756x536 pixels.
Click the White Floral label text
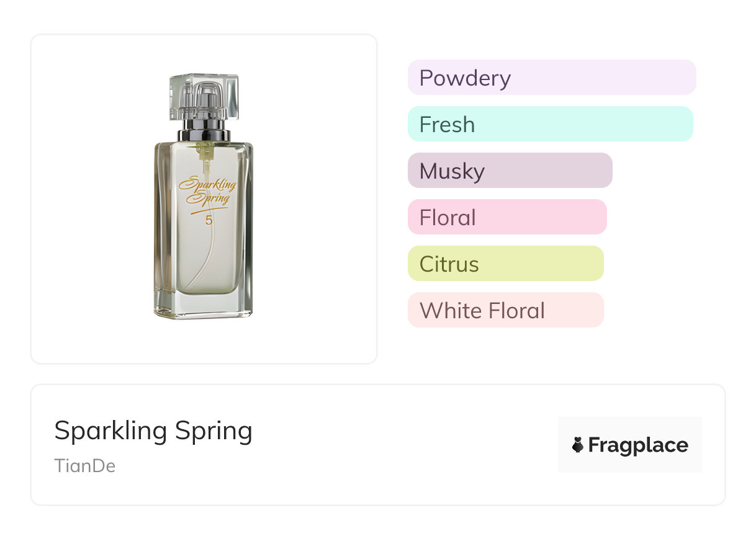482,311
